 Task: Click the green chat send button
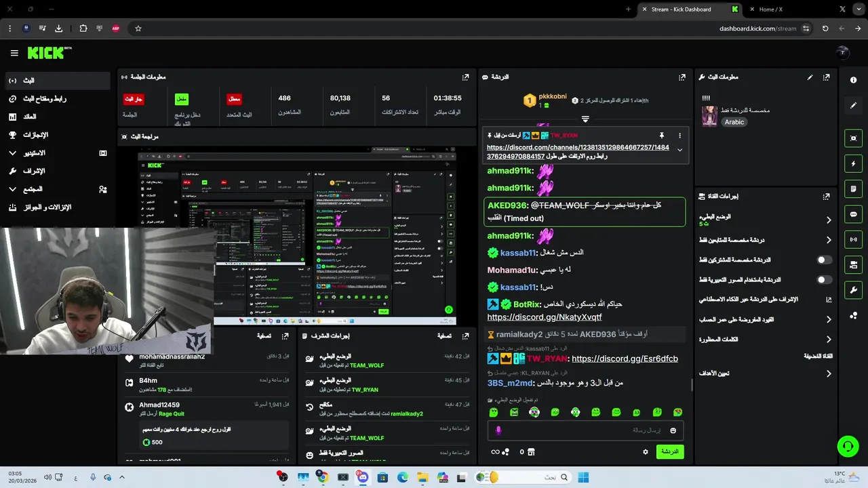[x=670, y=451]
